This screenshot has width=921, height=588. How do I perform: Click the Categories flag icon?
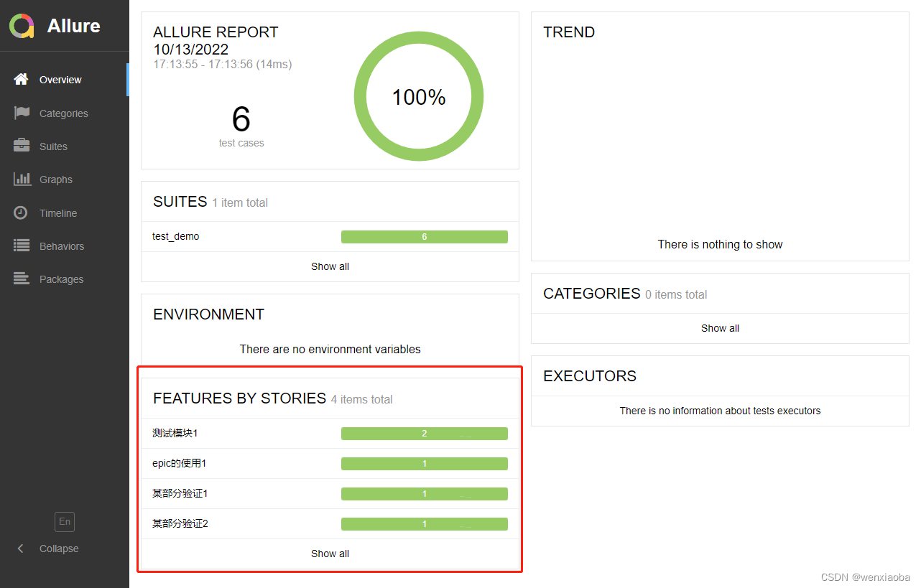(22, 113)
